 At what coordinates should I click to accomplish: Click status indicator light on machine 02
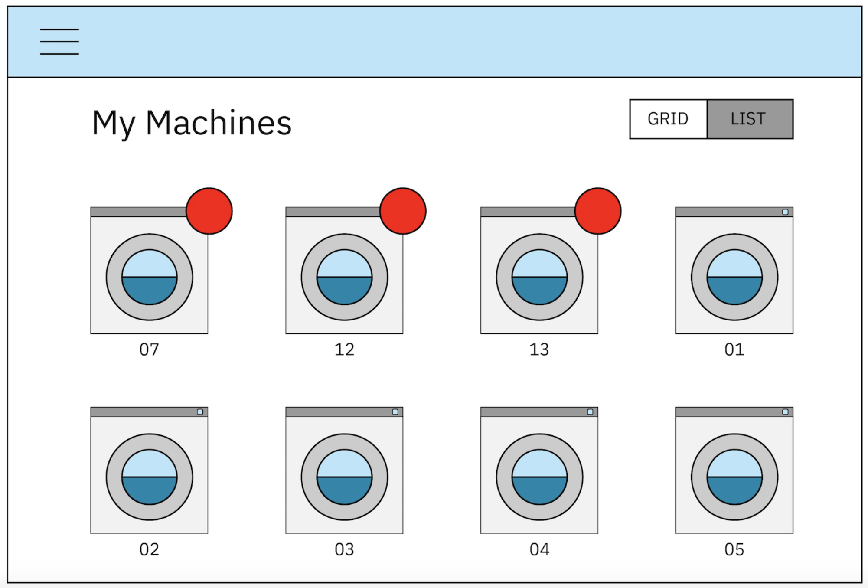(200, 412)
